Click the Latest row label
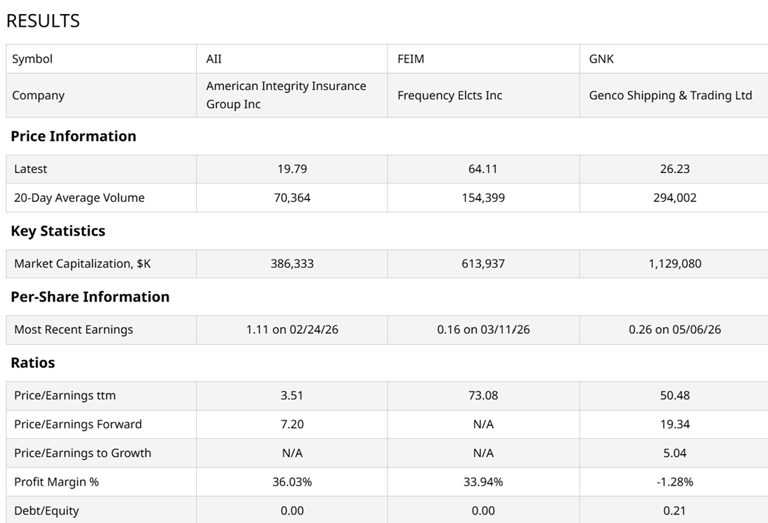This screenshot has width=768, height=523. (x=30, y=169)
